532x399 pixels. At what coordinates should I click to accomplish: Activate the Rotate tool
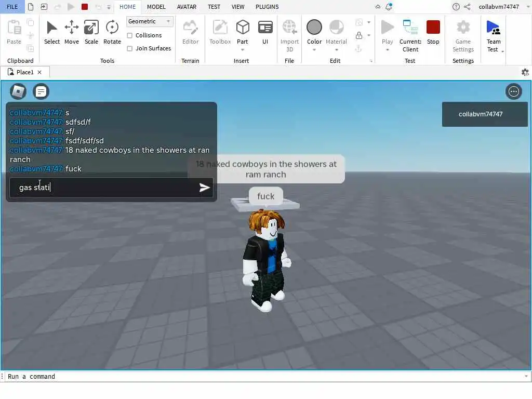[x=112, y=32]
